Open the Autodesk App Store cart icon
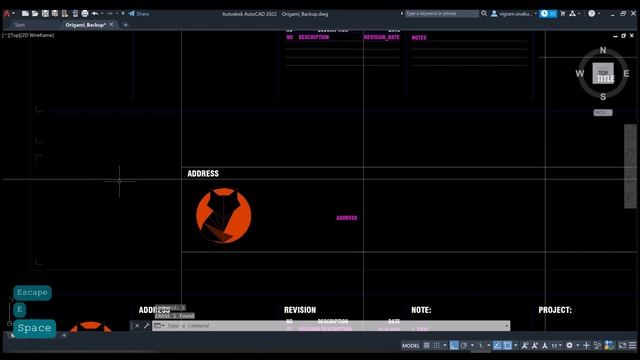 [x=563, y=13]
